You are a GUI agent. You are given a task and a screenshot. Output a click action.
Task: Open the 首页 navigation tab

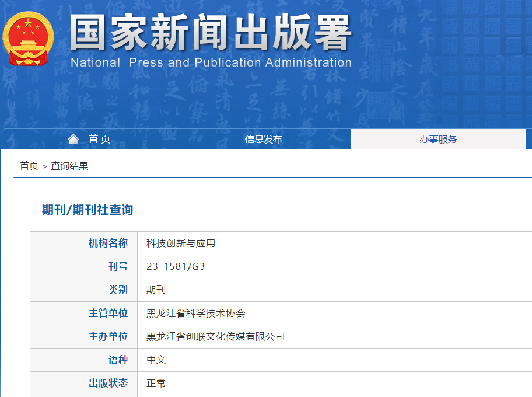tap(99, 139)
